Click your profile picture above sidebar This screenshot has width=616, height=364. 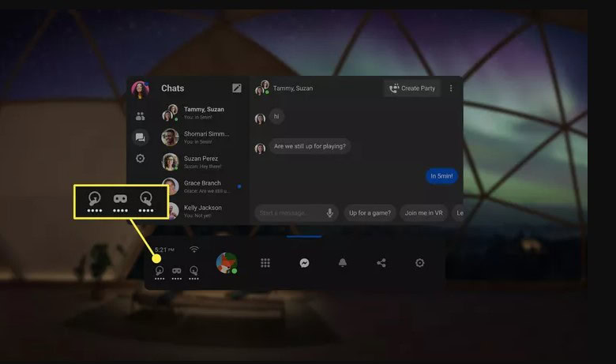tap(140, 89)
